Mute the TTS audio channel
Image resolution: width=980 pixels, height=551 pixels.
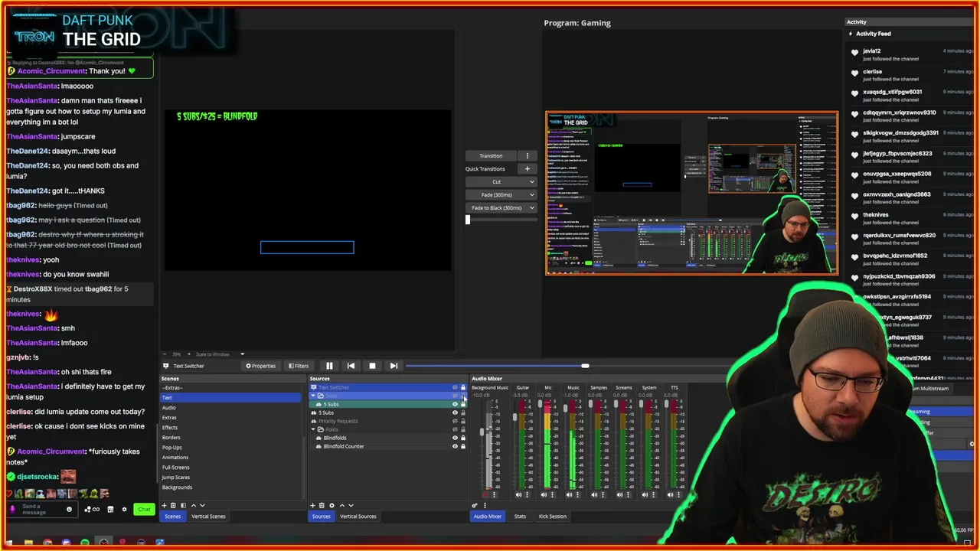click(671, 495)
